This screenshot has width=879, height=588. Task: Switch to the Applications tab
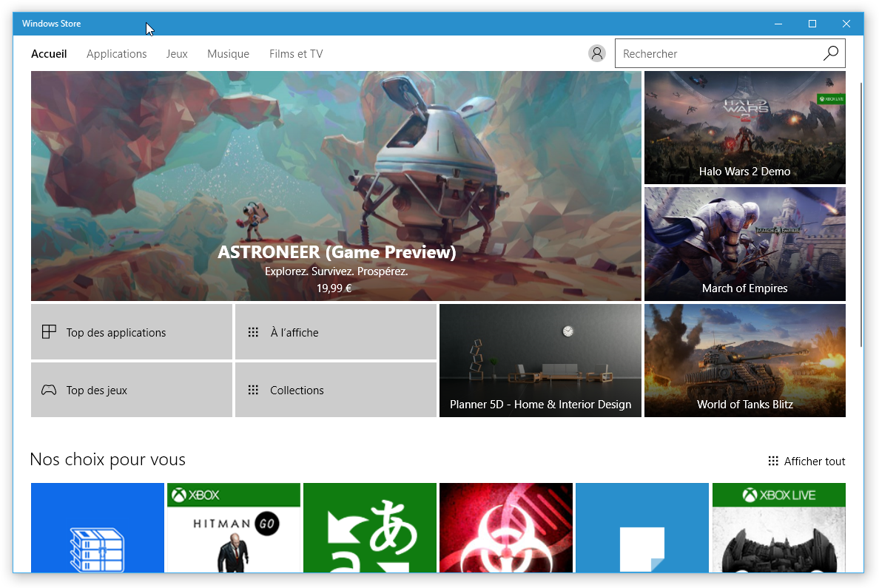(117, 54)
